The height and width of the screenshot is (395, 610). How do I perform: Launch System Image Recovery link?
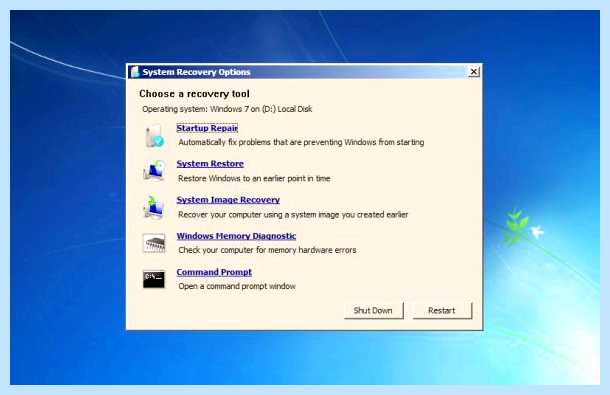(228, 200)
